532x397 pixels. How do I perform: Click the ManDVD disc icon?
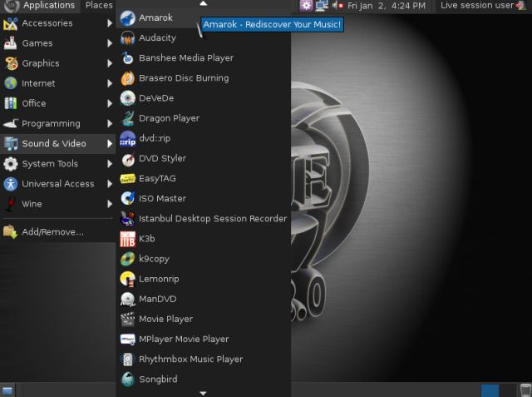pos(127,299)
